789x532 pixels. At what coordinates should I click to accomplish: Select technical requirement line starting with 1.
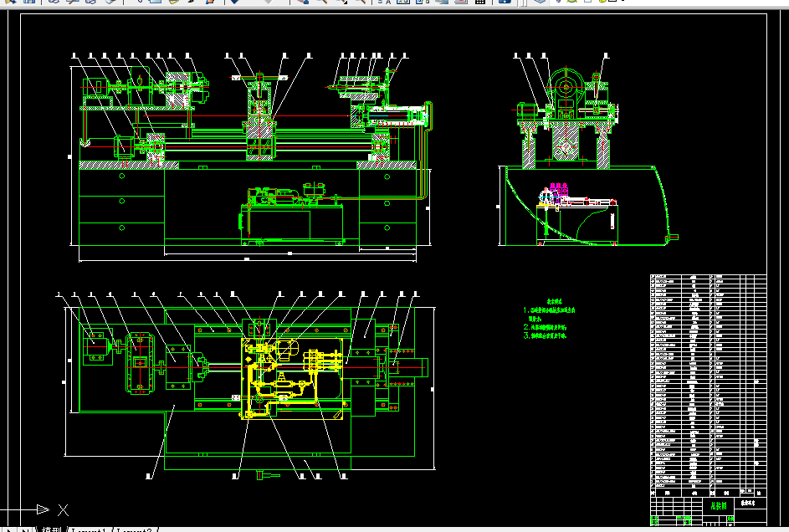tap(549, 310)
